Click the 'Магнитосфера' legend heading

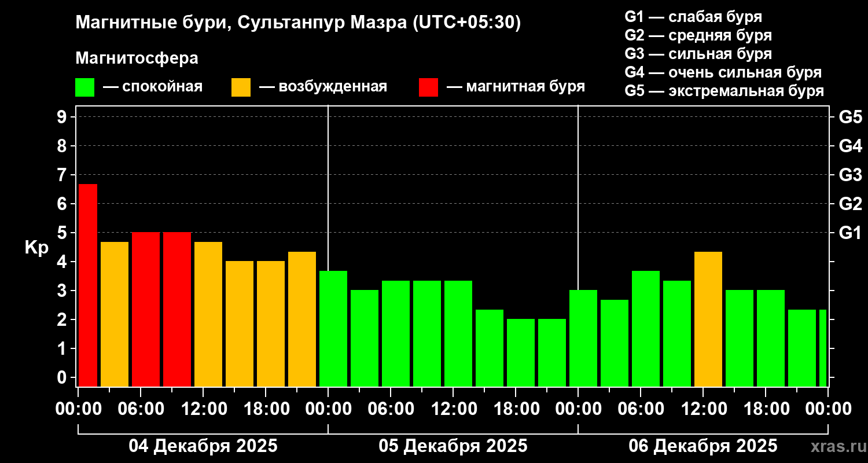coord(137,58)
